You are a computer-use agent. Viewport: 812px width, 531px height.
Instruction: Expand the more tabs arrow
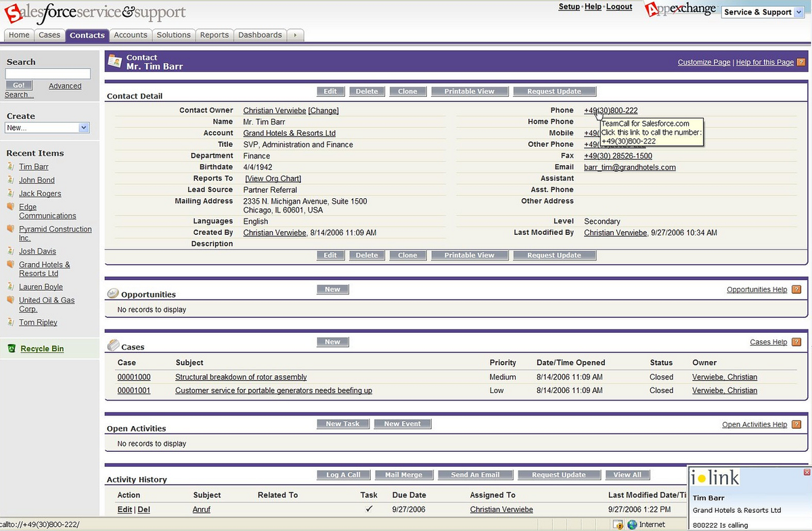click(295, 35)
